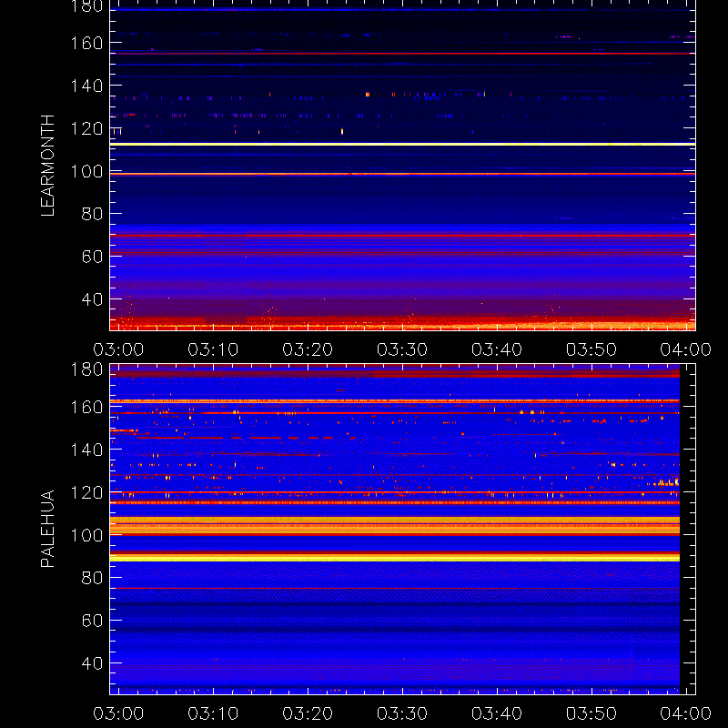
Task: Click the wide orange band near 104 in PALEHUA spectrogram
Action: 395,525
